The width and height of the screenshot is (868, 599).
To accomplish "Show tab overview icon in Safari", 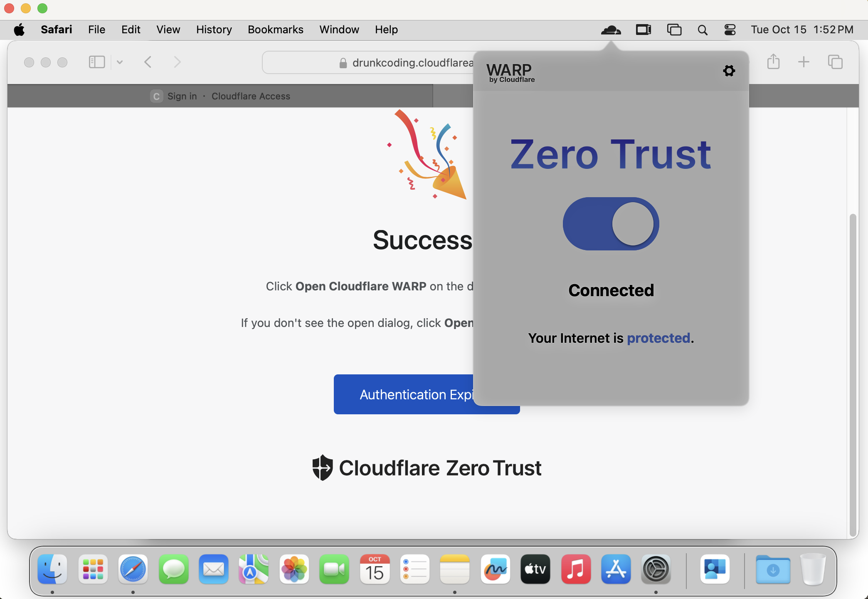I will point(835,62).
